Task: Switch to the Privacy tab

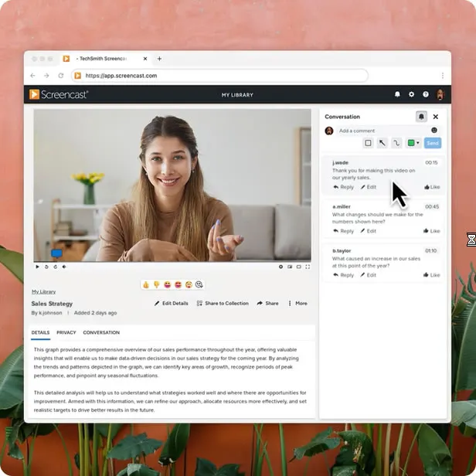Action: (x=66, y=333)
